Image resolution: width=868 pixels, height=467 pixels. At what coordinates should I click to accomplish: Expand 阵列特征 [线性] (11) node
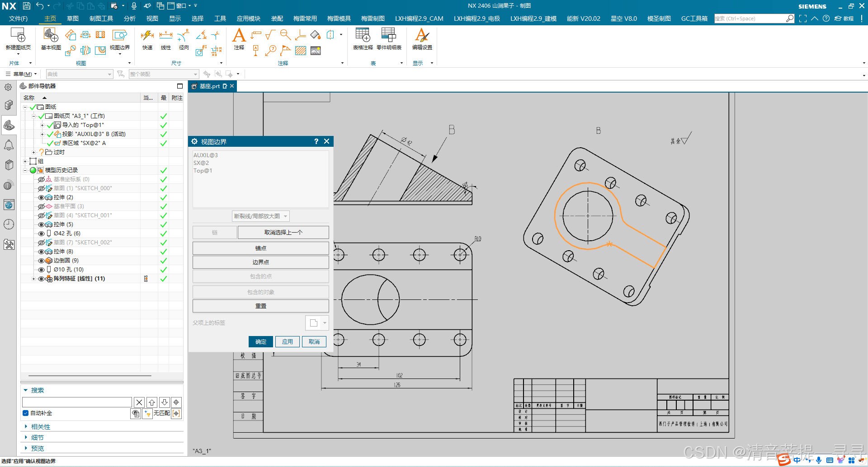[x=33, y=279]
